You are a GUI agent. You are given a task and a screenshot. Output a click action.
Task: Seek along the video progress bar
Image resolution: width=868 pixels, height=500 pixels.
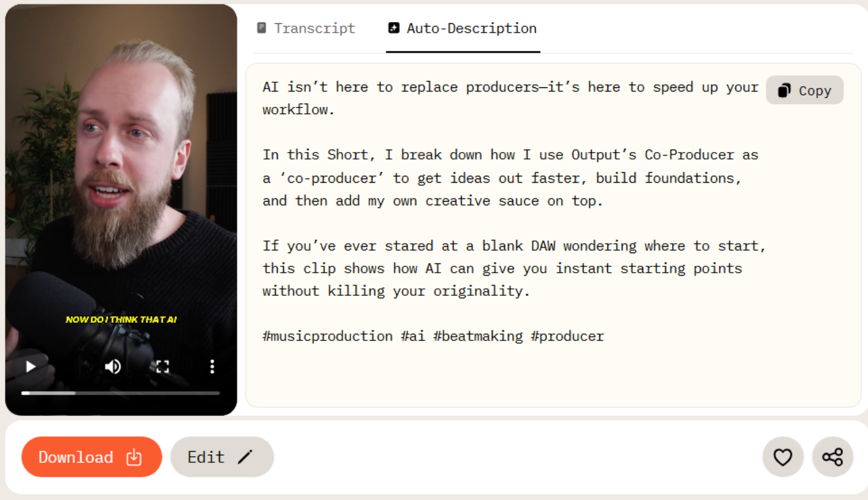click(121, 393)
